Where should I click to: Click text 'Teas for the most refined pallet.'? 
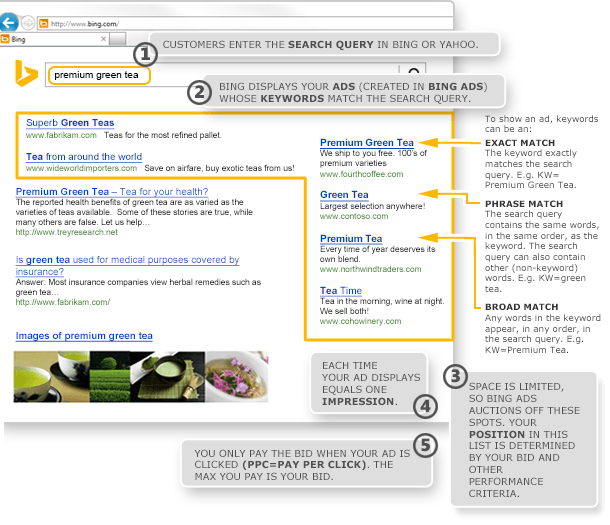pyautogui.click(x=163, y=135)
